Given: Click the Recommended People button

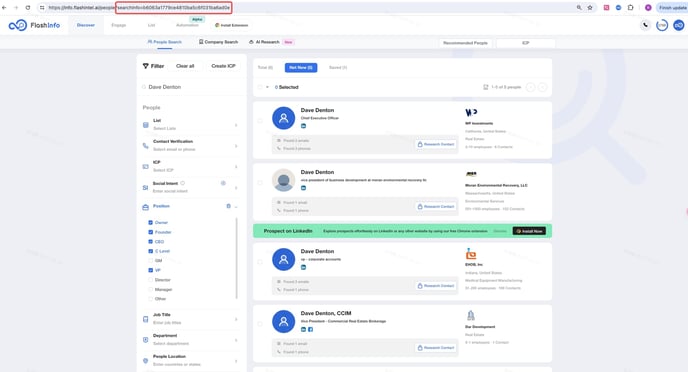Looking at the screenshot, I should [465, 43].
